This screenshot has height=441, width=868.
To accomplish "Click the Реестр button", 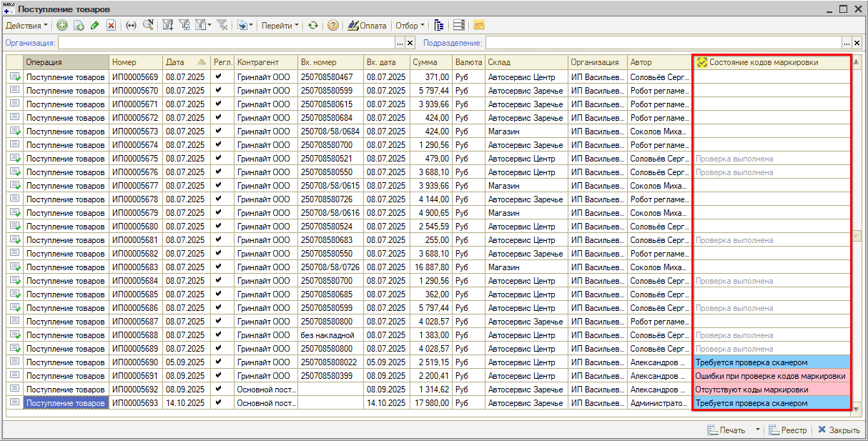I will pyautogui.click(x=788, y=430).
